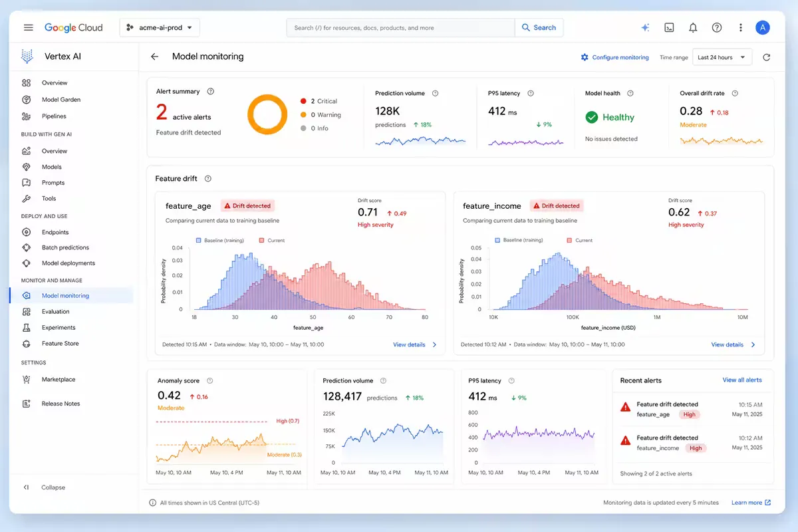Click the blue Baseline legend swatch for feature_income
Viewport: 798px width, 532px height.
click(497, 240)
